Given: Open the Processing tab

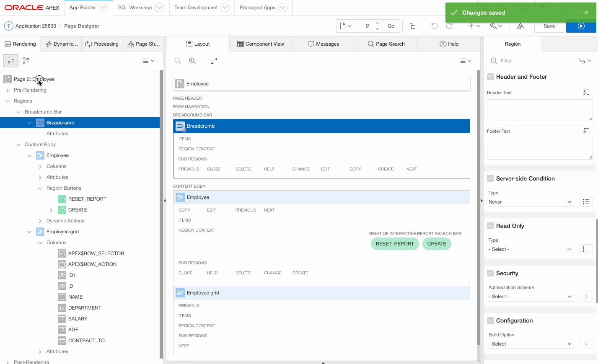Looking at the screenshot, I should click(x=102, y=44).
